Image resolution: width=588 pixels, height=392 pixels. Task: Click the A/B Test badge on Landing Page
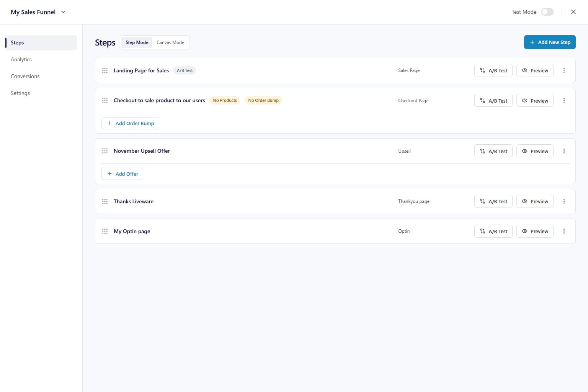click(x=185, y=70)
